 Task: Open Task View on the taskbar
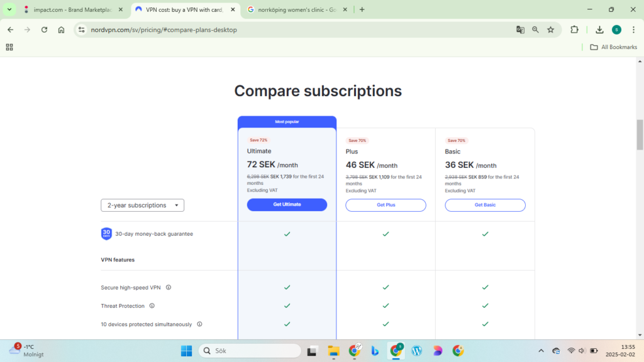click(312, 351)
